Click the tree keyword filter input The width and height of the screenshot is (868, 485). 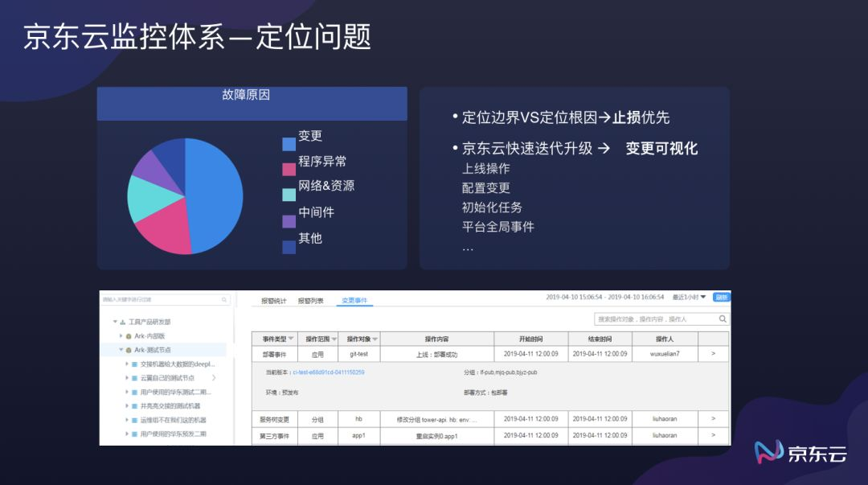point(166,300)
